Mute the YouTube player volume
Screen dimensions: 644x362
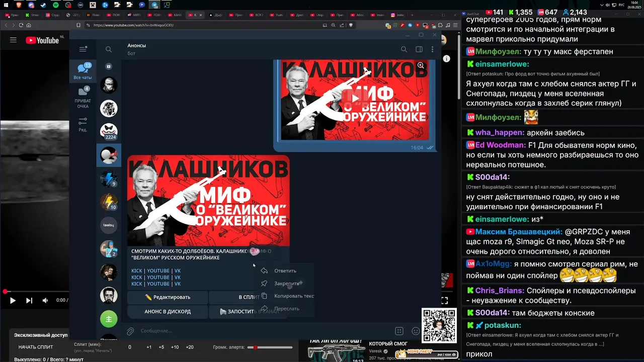coord(45,300)
